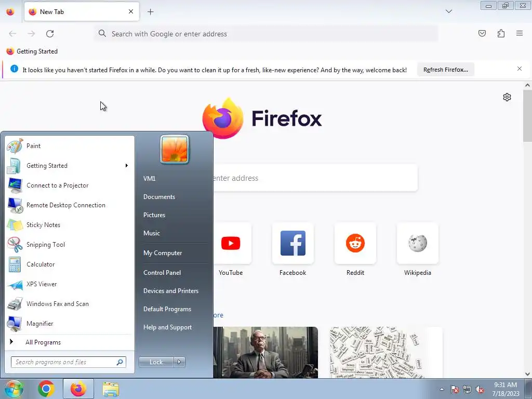
Task: Launch the Getting Started program icon
Action: (x=14, y=166)
